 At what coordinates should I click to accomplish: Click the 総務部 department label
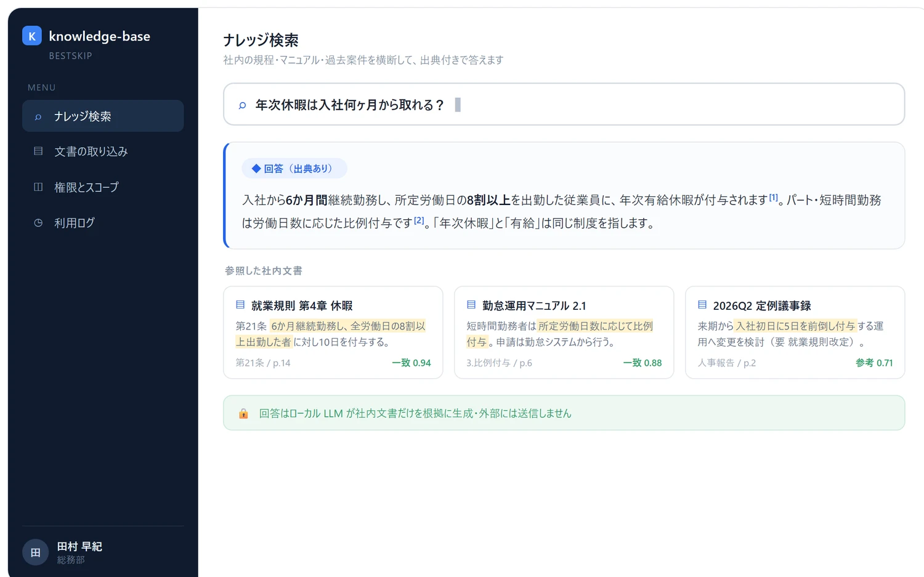click(x=71, y=560)
